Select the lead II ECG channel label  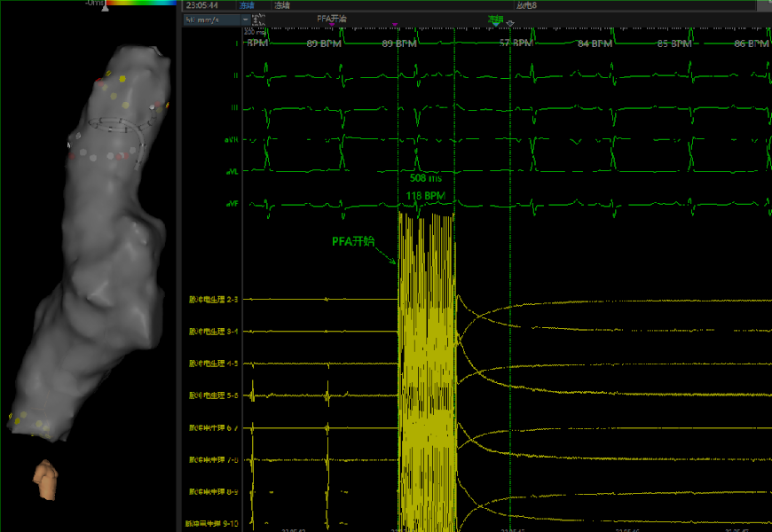(235, 76)
